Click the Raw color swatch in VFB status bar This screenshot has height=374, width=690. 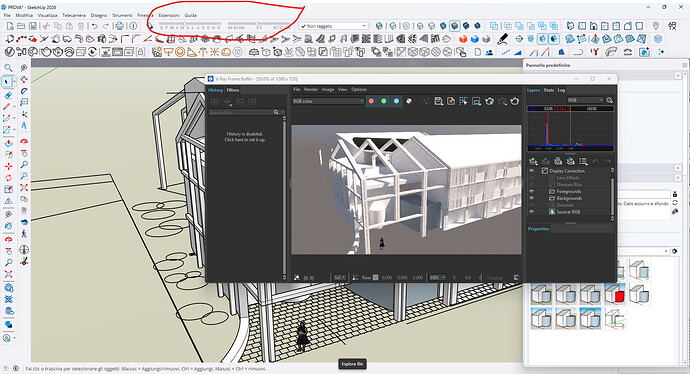click(x=375, y=278)
